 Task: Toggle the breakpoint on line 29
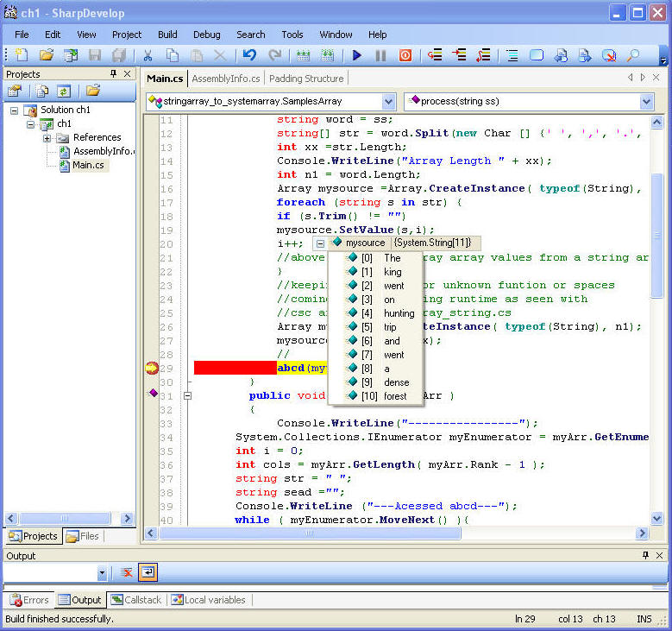152,369
